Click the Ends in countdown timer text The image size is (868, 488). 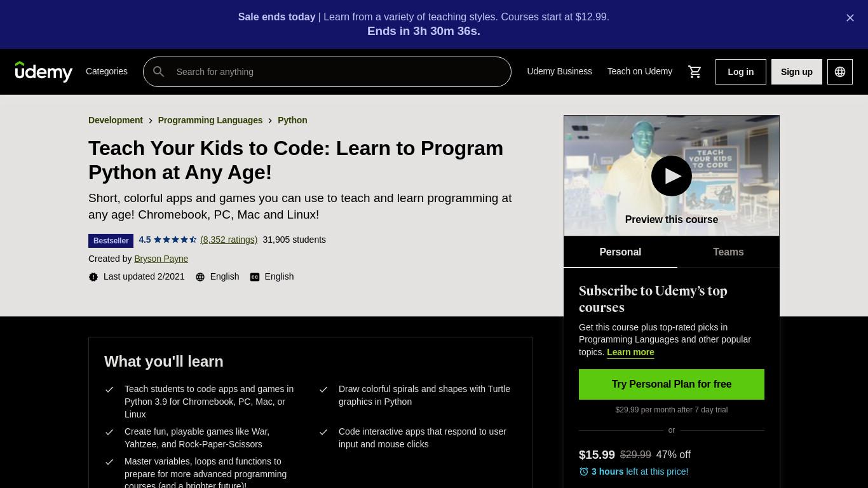[424, 31]
